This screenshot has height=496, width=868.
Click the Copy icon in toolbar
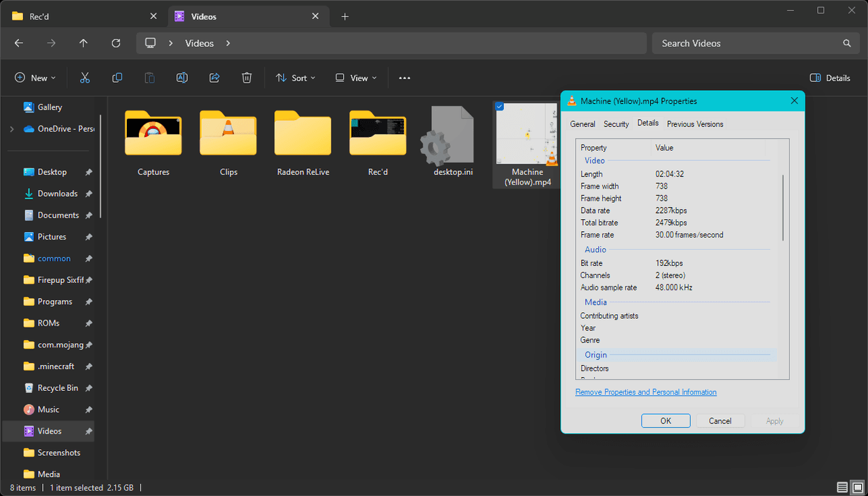(117, 78)
